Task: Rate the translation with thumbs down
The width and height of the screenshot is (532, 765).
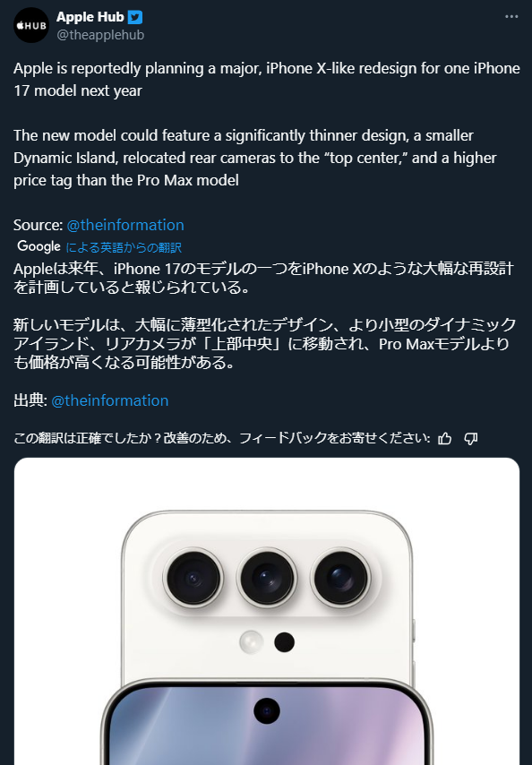Action: tap(470, 439)
